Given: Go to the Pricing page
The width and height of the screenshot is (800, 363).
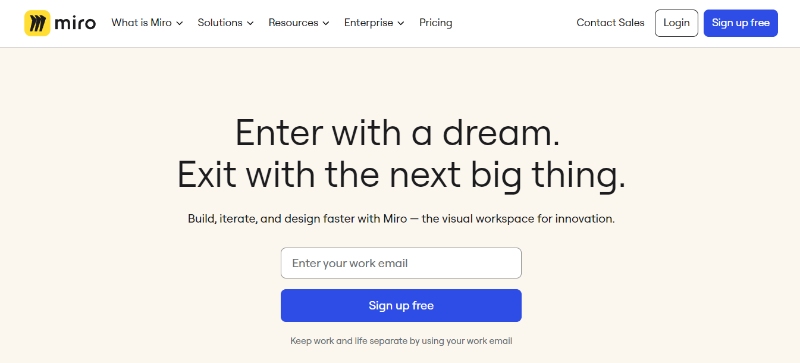Looking at the screenshot, I should [436, 23].
